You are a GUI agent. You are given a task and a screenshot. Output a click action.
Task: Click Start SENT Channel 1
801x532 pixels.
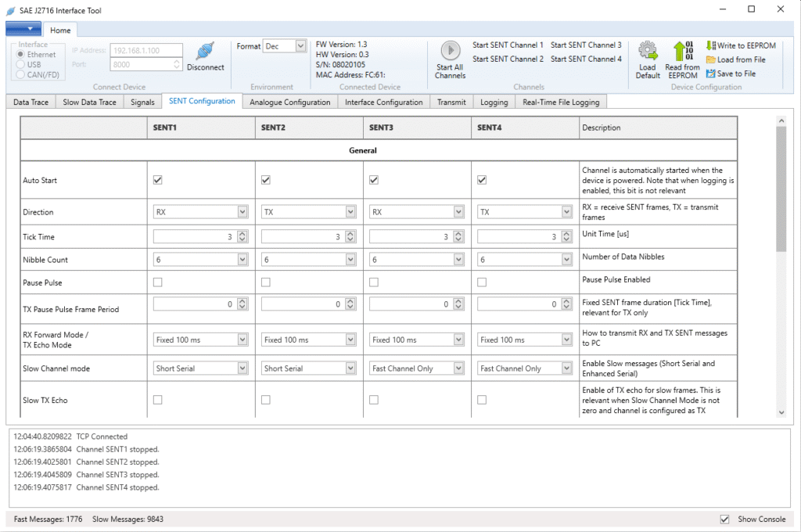508,45
